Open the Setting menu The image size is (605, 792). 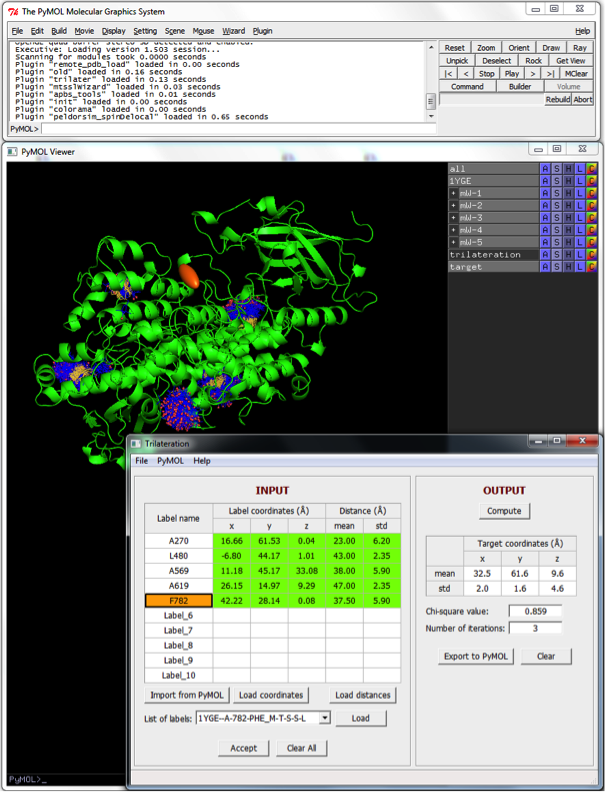click(x=145, y=31)
